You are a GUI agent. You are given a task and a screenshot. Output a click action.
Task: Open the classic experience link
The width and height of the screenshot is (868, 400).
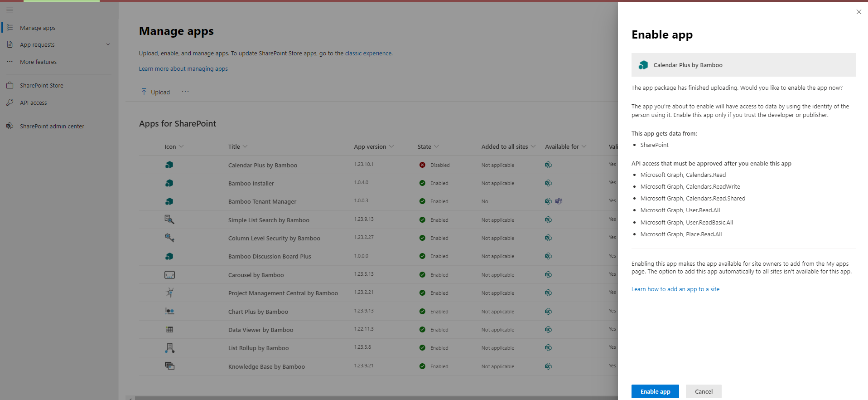368,53
